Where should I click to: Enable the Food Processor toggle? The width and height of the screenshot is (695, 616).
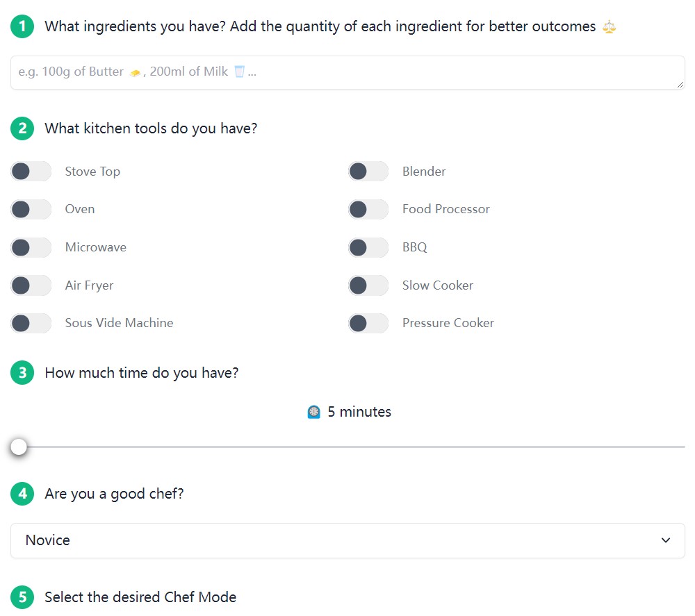(x=368, y=209)
